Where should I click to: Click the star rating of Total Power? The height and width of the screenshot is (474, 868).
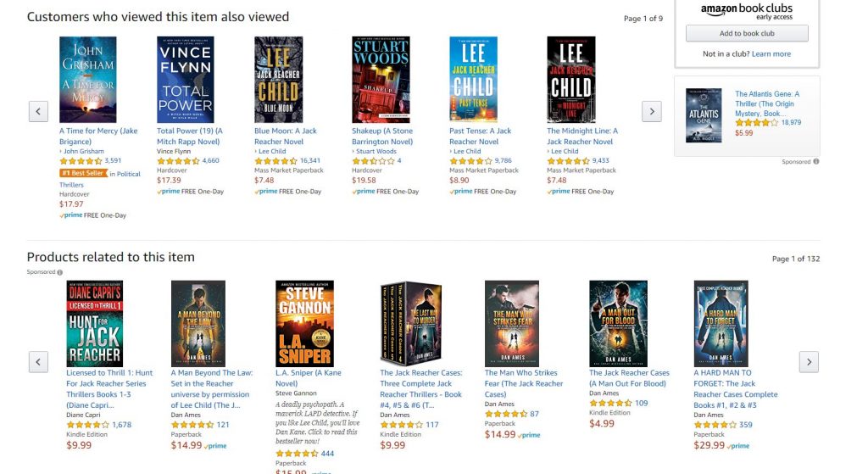click(x=178, y=161)
